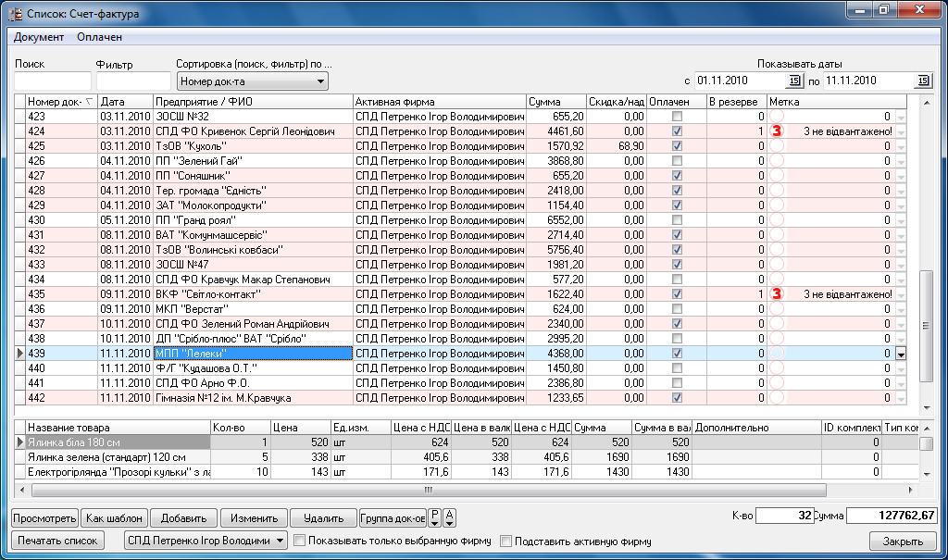
Task: Click the end date field 11.11.2010
Action: click(869, 81)
